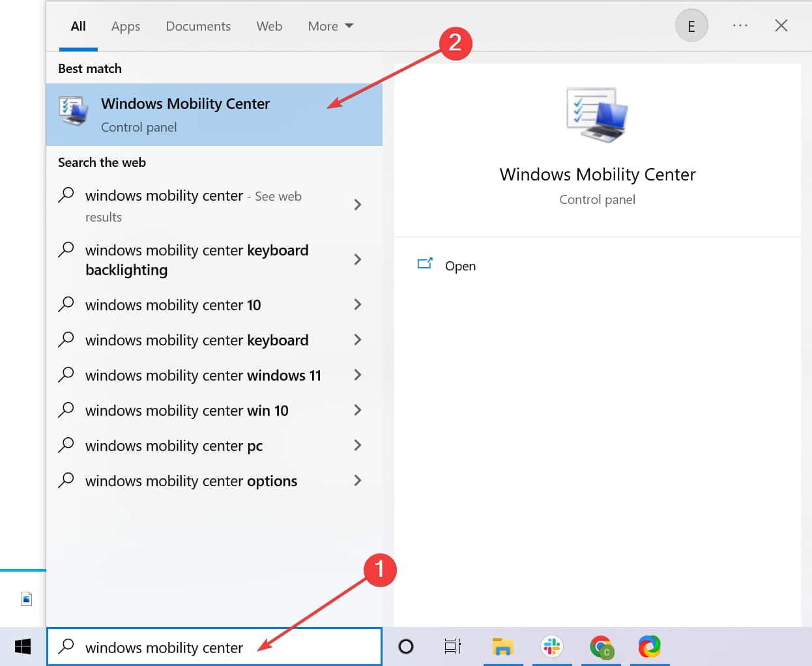Open the More filter dropdown
This screenshot has width=812, height=666.
[x=330, y=26]
